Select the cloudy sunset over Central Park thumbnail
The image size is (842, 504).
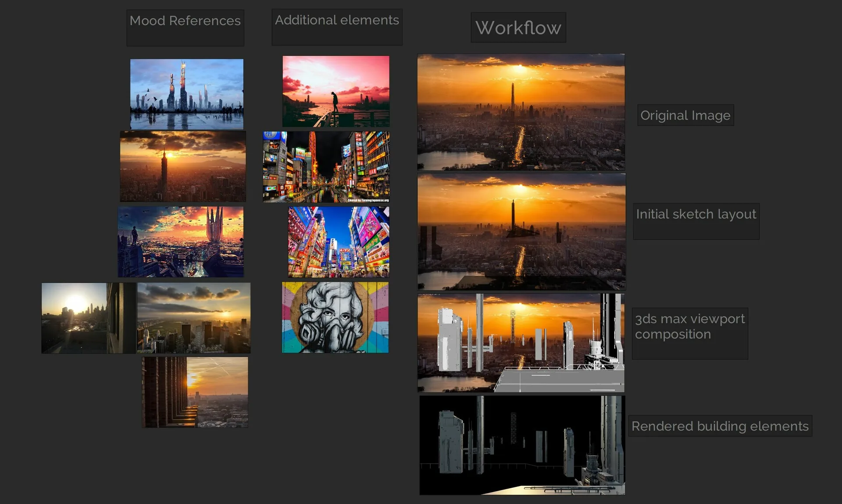[194, 318]
